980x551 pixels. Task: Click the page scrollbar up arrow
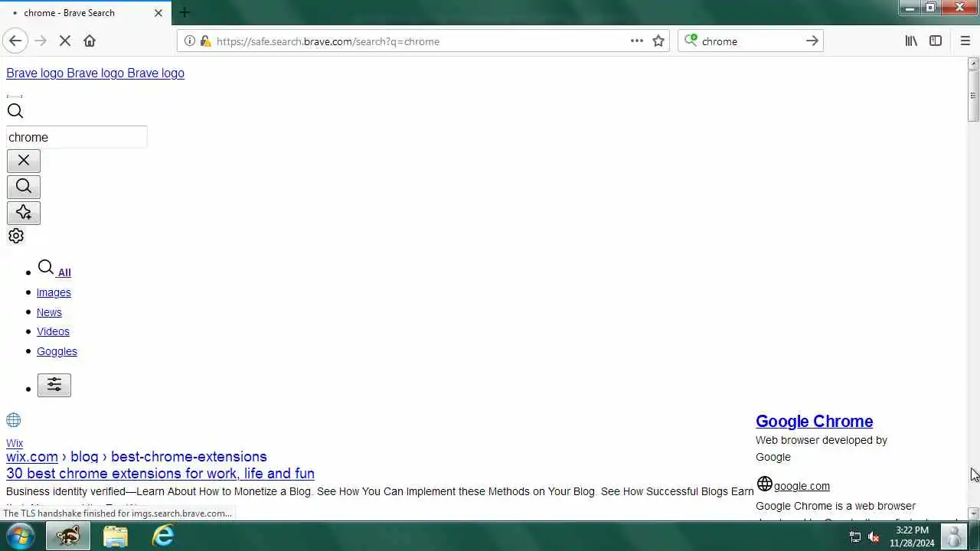pyautogui.click(x=973, y=64)
